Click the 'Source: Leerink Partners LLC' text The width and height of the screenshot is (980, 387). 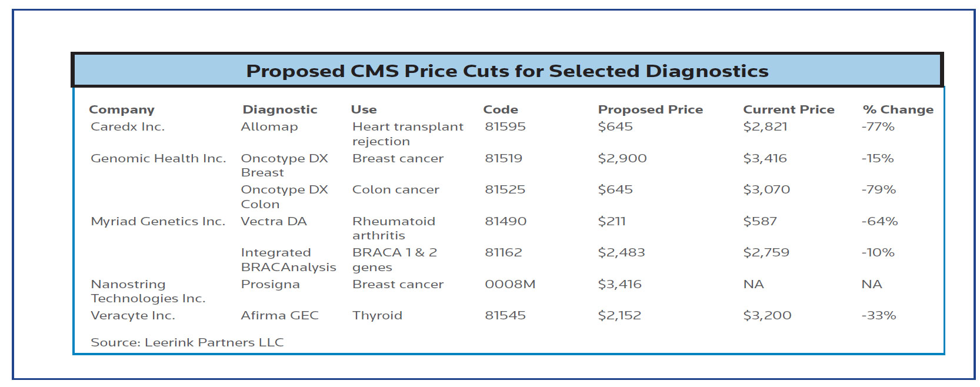point(187,342)
